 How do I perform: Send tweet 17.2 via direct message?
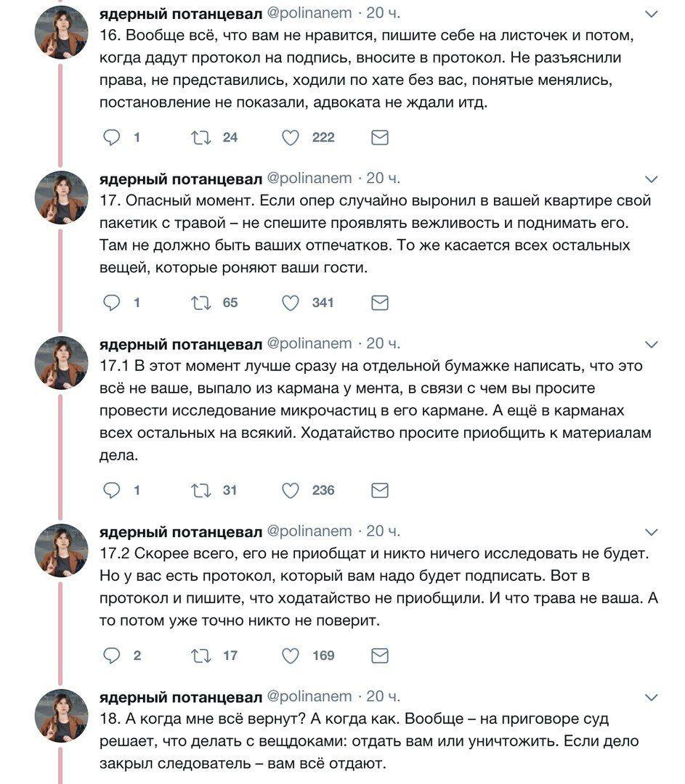tap(379, 656)
